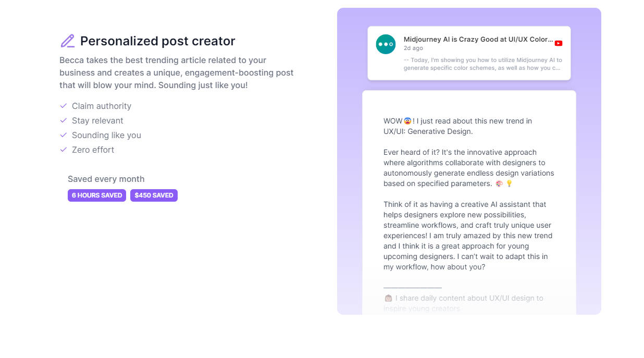Click the Personalized post creator heading

(x=157, y=41)
